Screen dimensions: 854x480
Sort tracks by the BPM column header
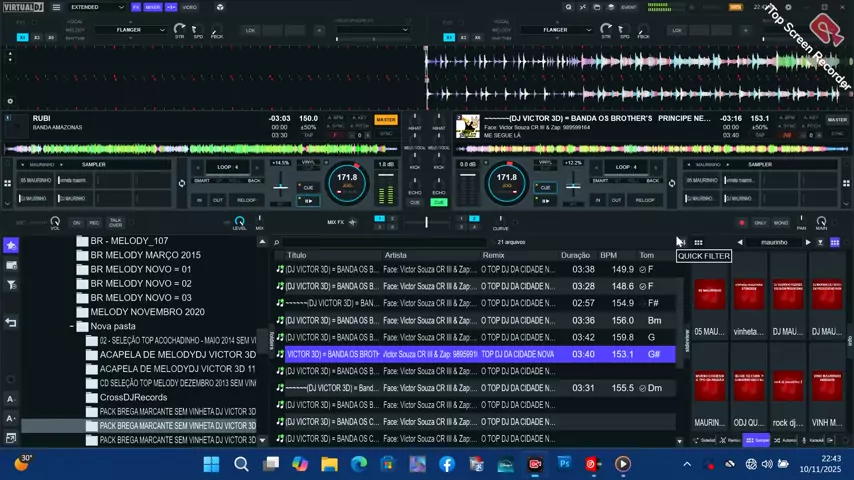click(x=608, y=255)
